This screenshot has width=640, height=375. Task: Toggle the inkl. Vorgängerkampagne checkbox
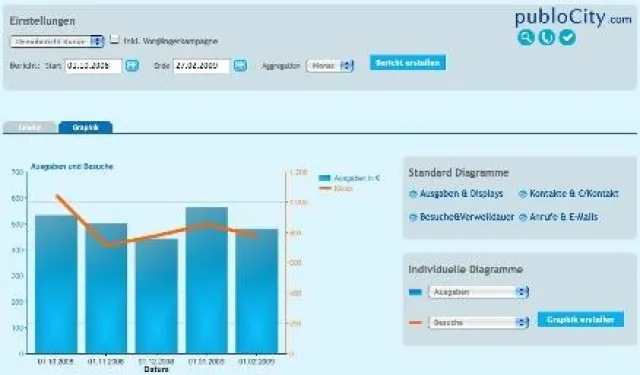point(115,40)
